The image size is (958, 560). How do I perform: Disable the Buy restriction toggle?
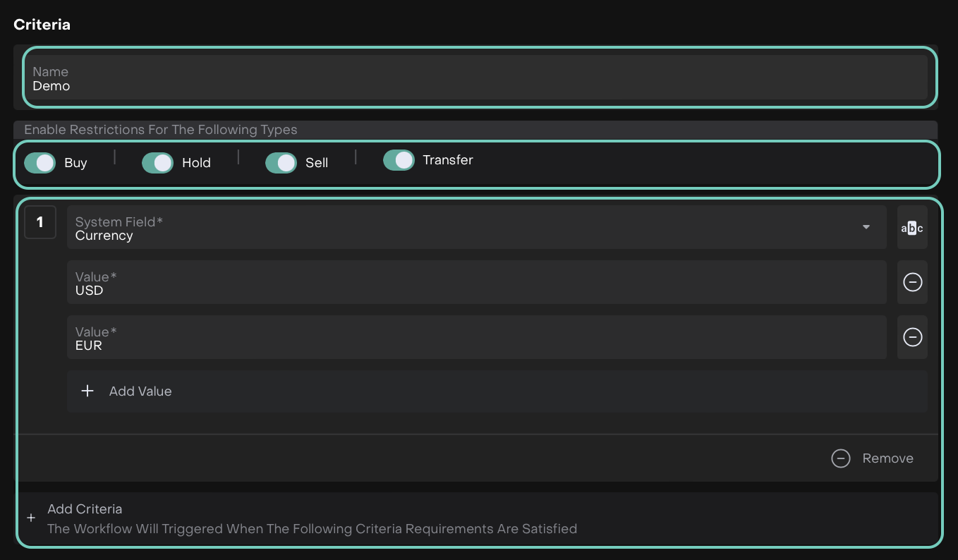(40, 163)
